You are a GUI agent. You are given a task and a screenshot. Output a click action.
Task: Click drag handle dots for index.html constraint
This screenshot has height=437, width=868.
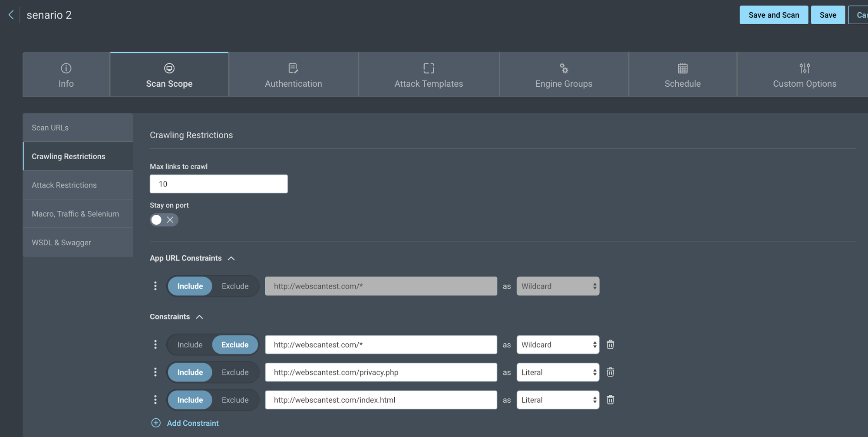(155, 400)
